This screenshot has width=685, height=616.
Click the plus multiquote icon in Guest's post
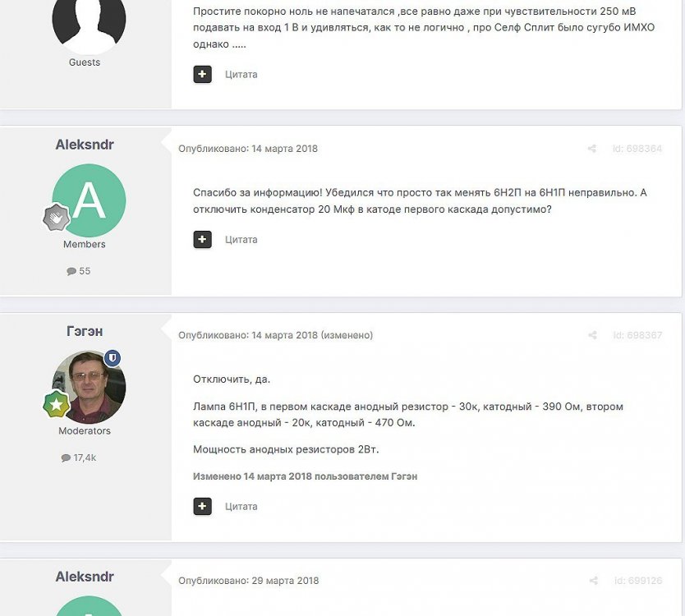[x=202, y=74]
